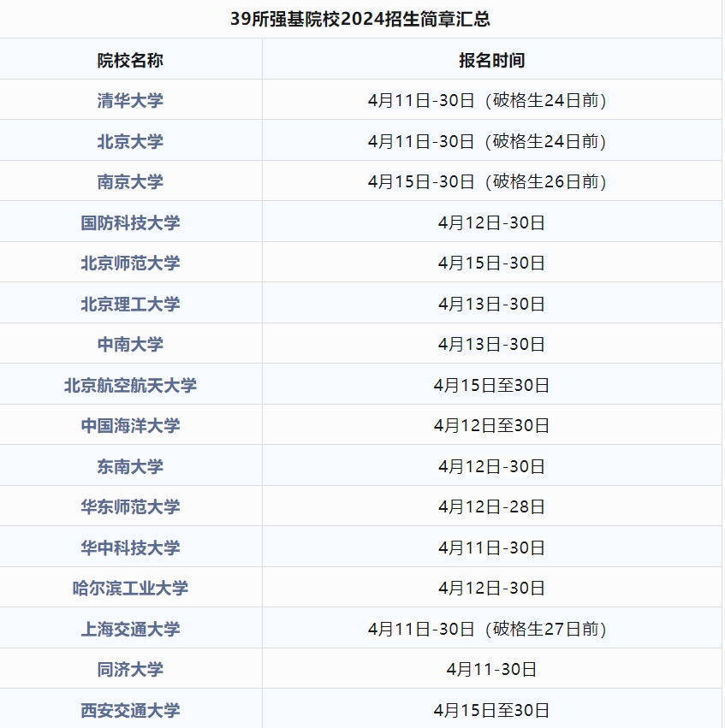Select 国防科技大学 registration time cell
This screenshot has width=725, height=728.
pyautogui.click(x=492, y=222)
